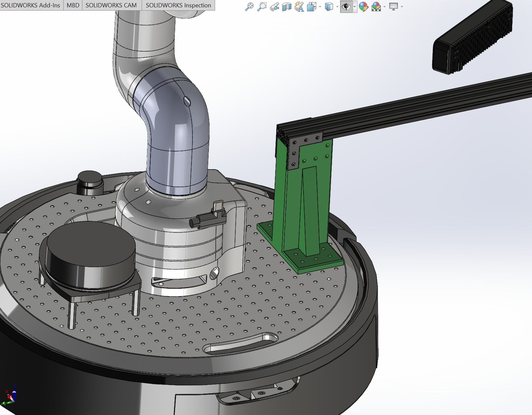Expand the Hide/Show Items dropdown arrow

click(x=355, y=7)
